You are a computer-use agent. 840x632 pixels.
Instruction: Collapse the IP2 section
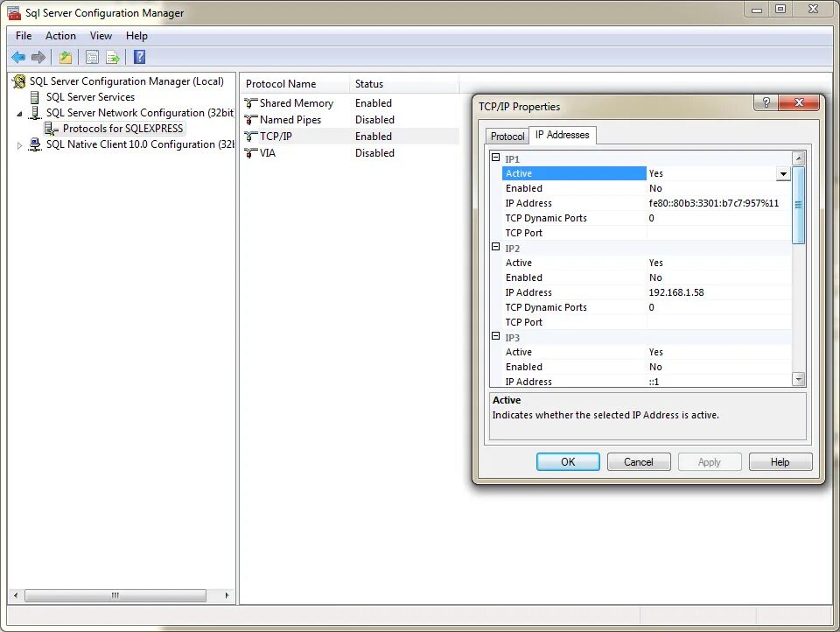[495, 247]
